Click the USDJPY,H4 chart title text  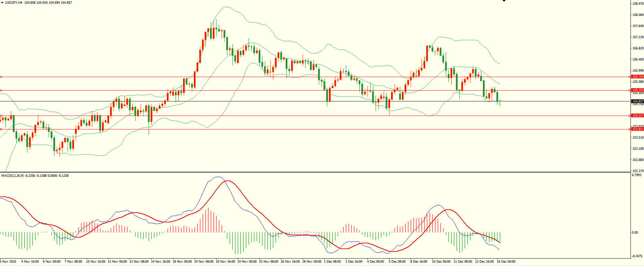click(x=14, y=3)
